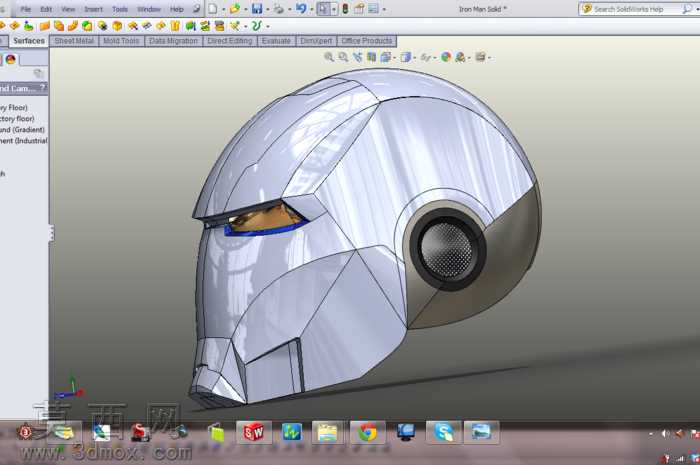Viewport: 700px width, 465px height.
Task: Click the View Settings icon
Action: coord(480,57)
